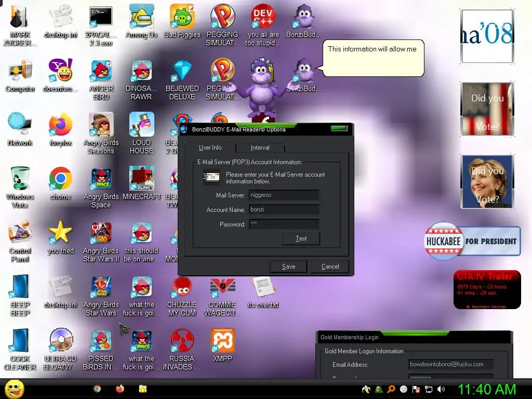Click the Gold Membership Email Address field
This screenshot has width=532, height=399.
tap(450, 364)
